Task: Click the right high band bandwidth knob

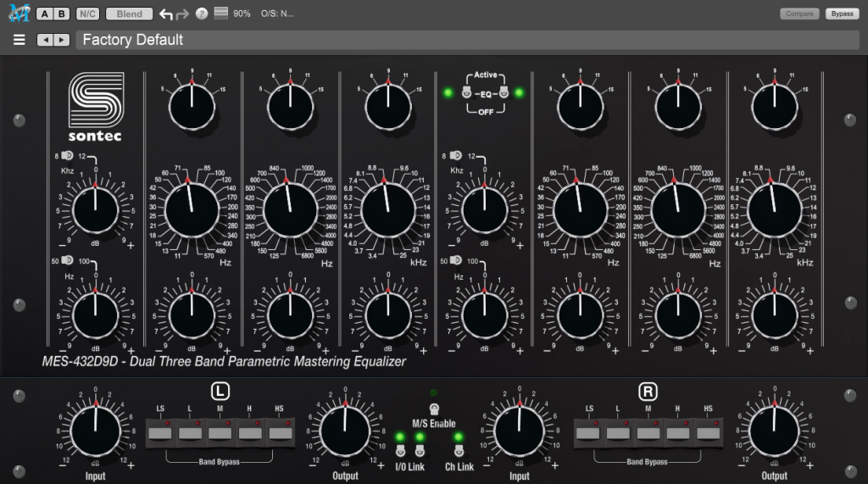Action: click(775, 108)
